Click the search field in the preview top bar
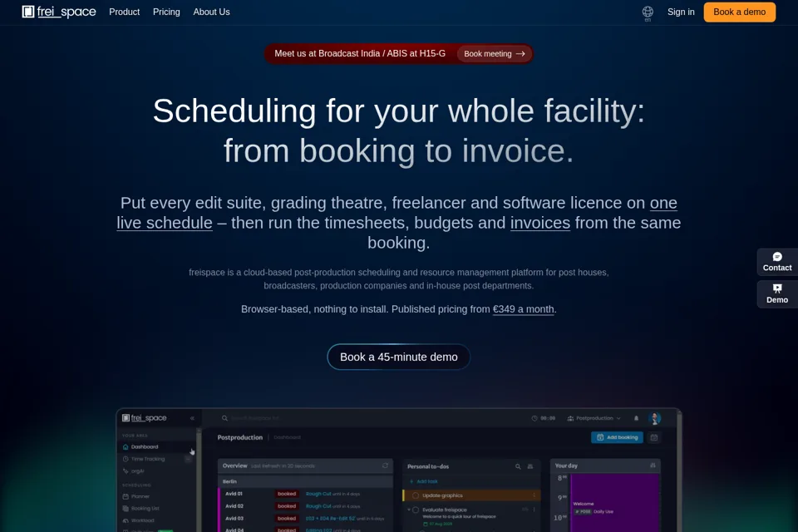798x532 pixels. click(x=254, y=418)
